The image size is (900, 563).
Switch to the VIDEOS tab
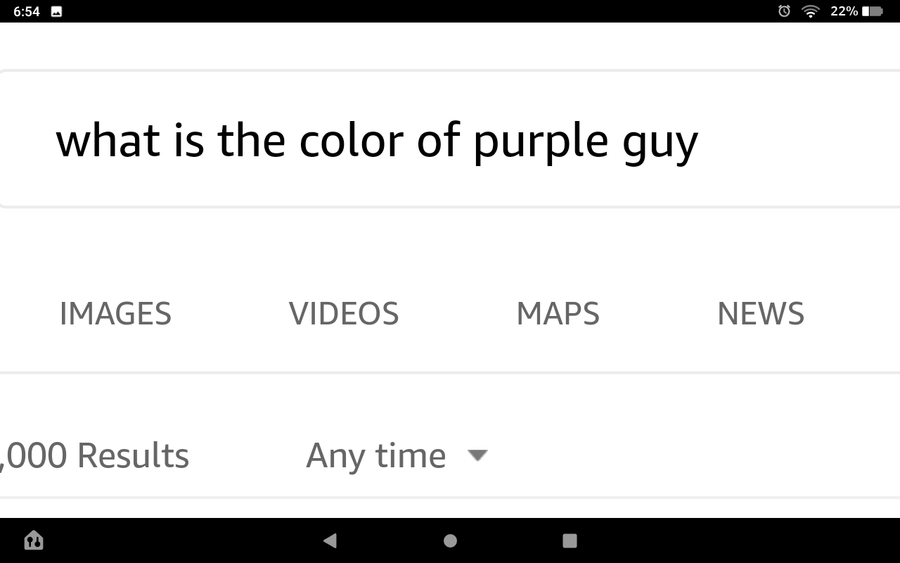click(344, 314)
